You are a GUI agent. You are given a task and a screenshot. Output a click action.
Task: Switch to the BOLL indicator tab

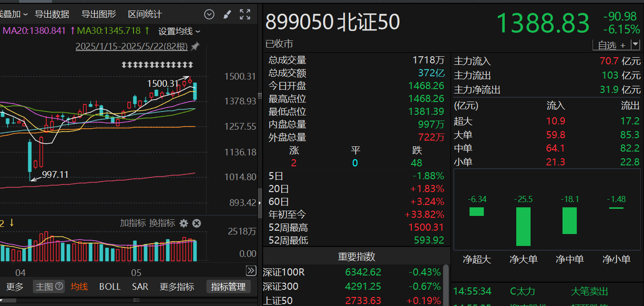tap(110, 286)
